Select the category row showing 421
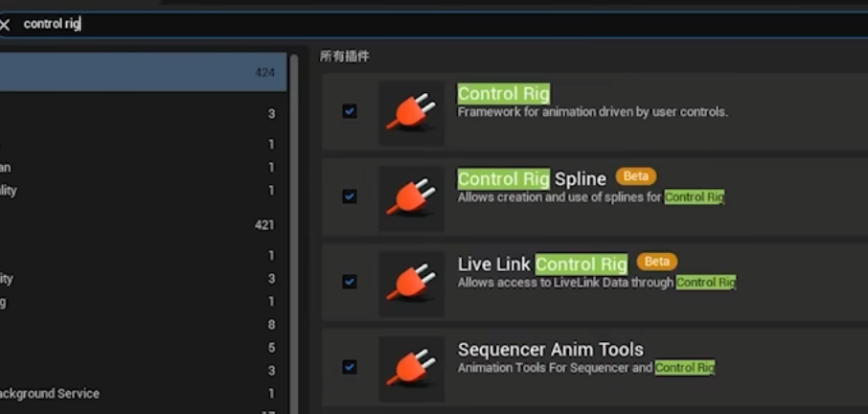The height and width of the screenshot is (414, 868). pos(144,224)
